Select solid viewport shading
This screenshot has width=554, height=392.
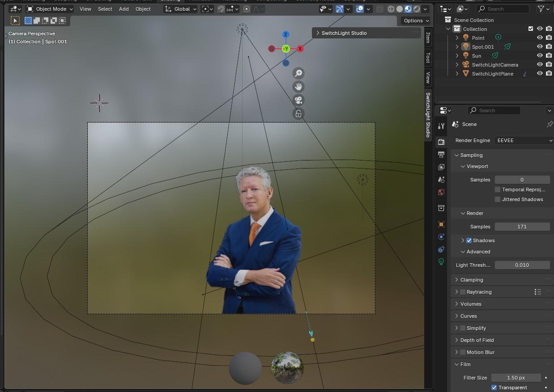400,9
